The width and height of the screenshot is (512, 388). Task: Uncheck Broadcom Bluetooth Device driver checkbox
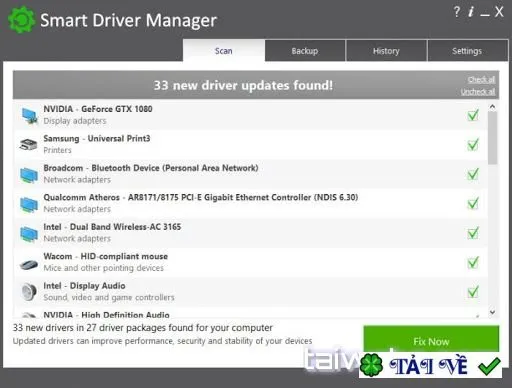pyautogui.click(x=473, y=174)
